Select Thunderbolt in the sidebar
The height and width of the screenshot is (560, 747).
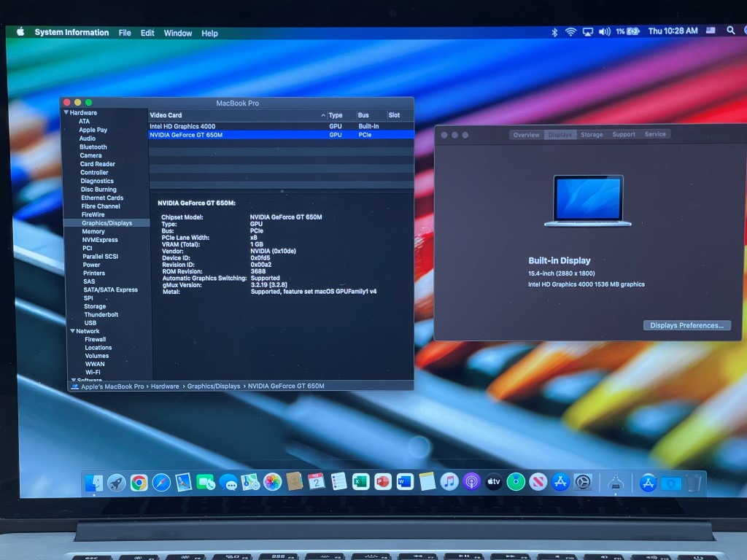pos(101,315)
